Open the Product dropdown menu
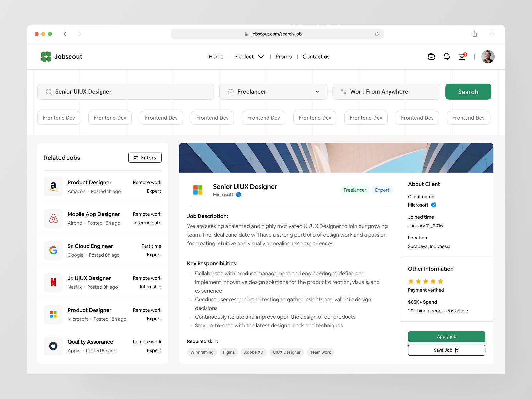 point(249,57)
